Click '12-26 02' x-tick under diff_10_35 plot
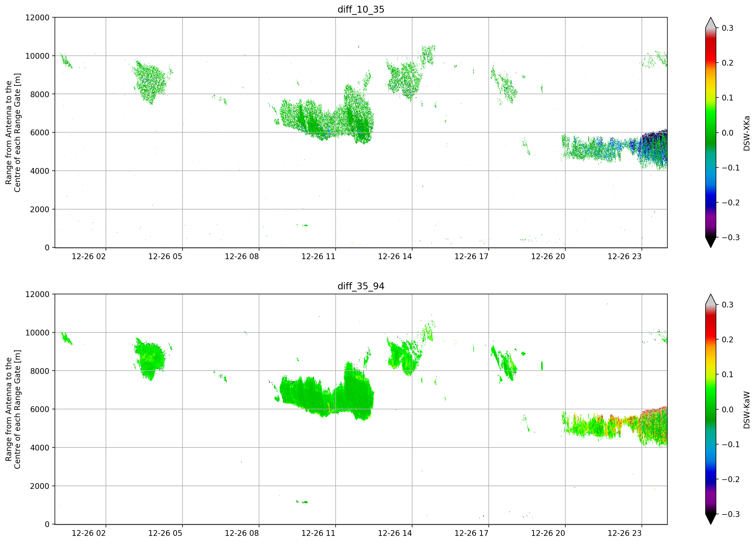 coord(89,256)
